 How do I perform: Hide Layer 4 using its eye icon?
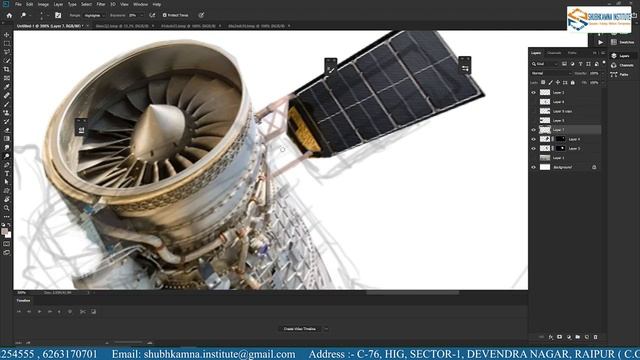click(533, 139)
